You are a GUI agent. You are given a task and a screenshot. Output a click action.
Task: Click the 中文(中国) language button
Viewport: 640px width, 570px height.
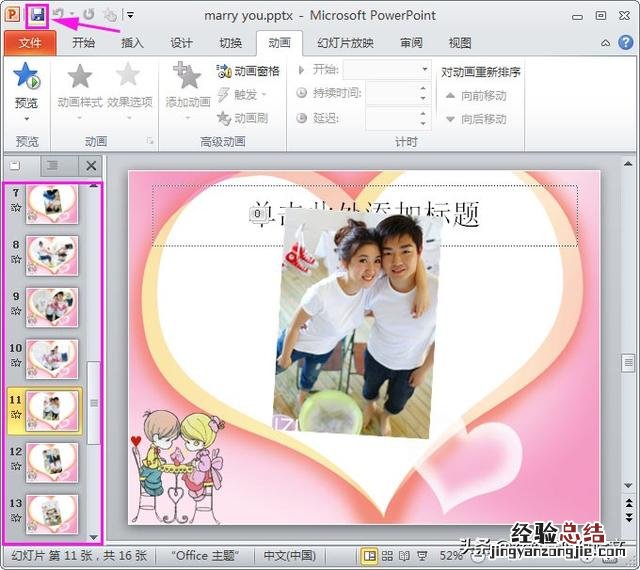[x=288, y=555]
